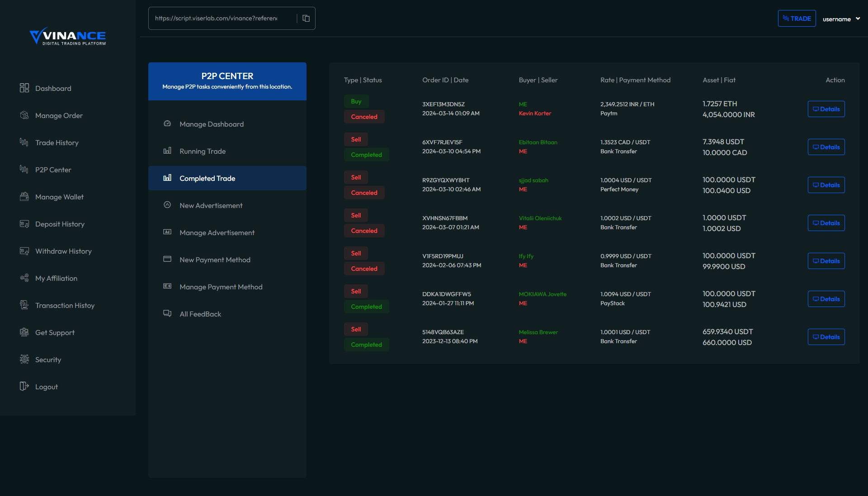Open Withdraw History in the sidebar
Image resolution: width=868 pixels, height=496 pixels.
[63, 251]
